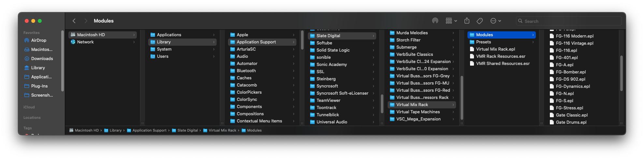The height and width of the screenshot is (159, 644).
Task: Go back with the left chevron
Action: click(x=74, y=21)
